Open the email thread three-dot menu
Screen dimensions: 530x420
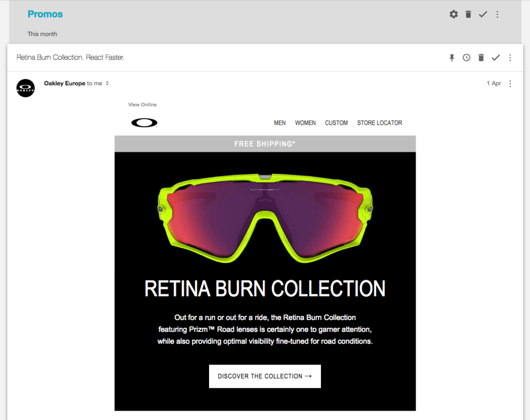coord(510,58)
